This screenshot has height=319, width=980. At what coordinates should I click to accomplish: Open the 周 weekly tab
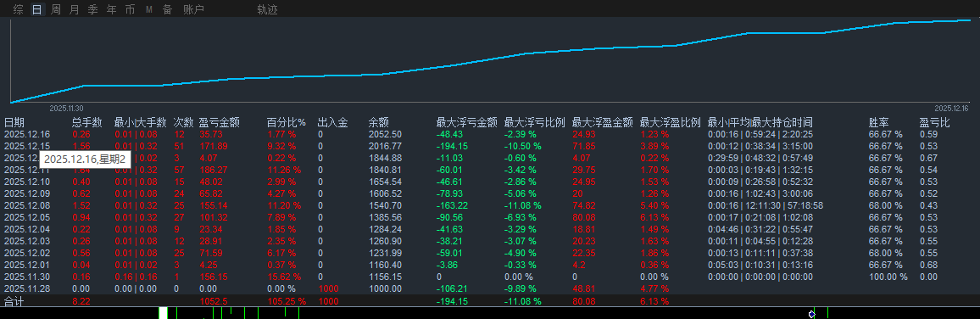click(x=56, y=9)
